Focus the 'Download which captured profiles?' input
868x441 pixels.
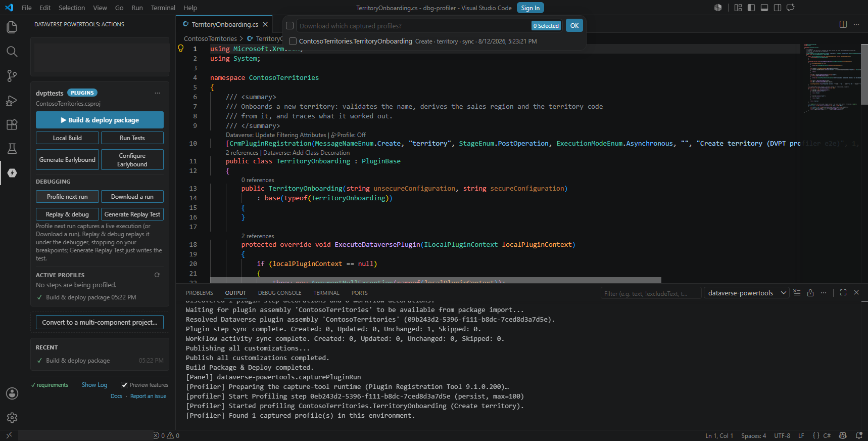click(414, 26)
